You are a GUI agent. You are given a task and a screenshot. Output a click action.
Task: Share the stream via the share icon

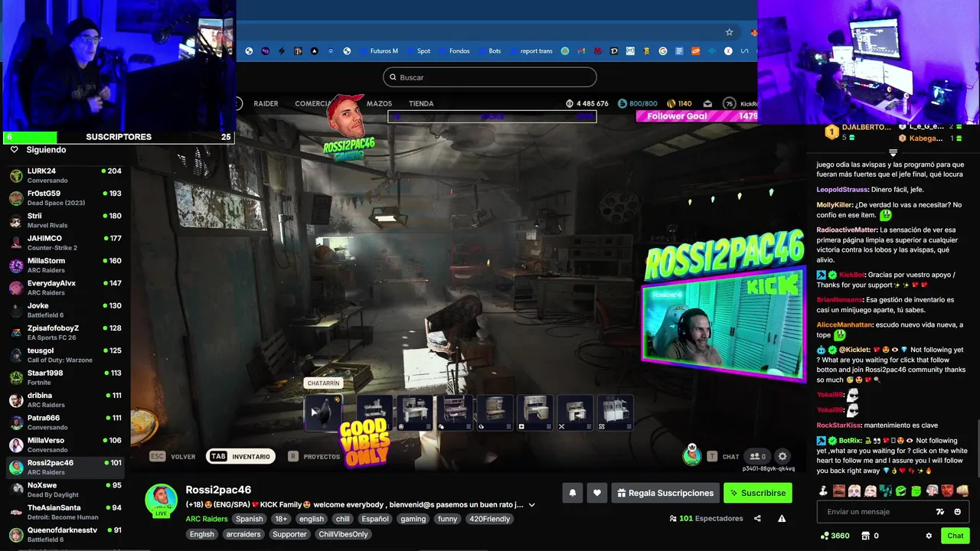pyautogui.click(x=757, y=518)
